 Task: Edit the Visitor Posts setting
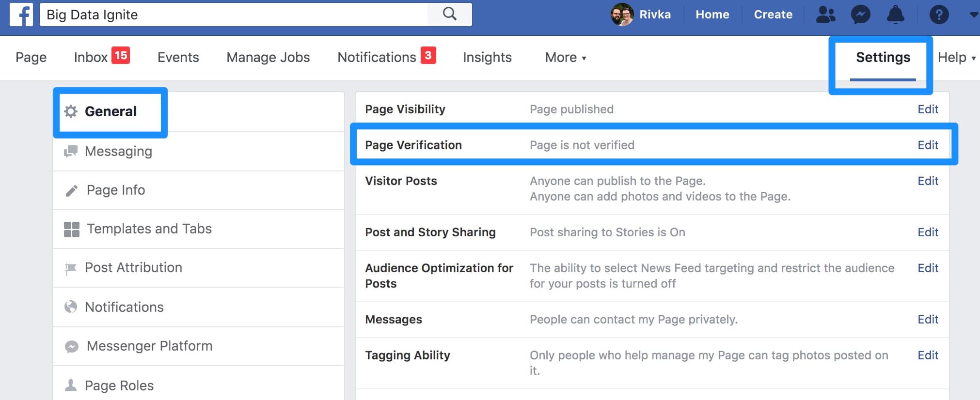point(928,181)
